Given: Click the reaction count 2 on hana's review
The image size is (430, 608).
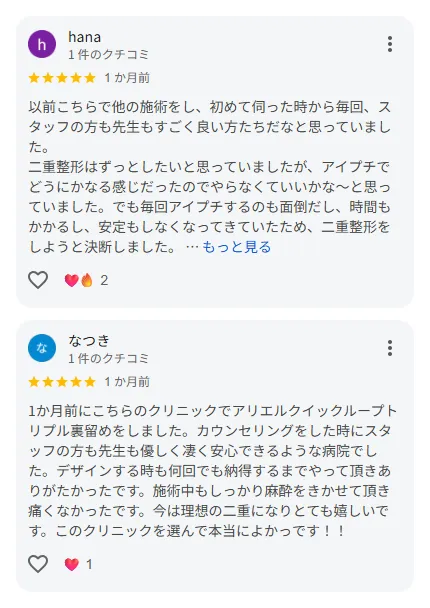Looking at the screenshot, I should click(x=104, y=280).
